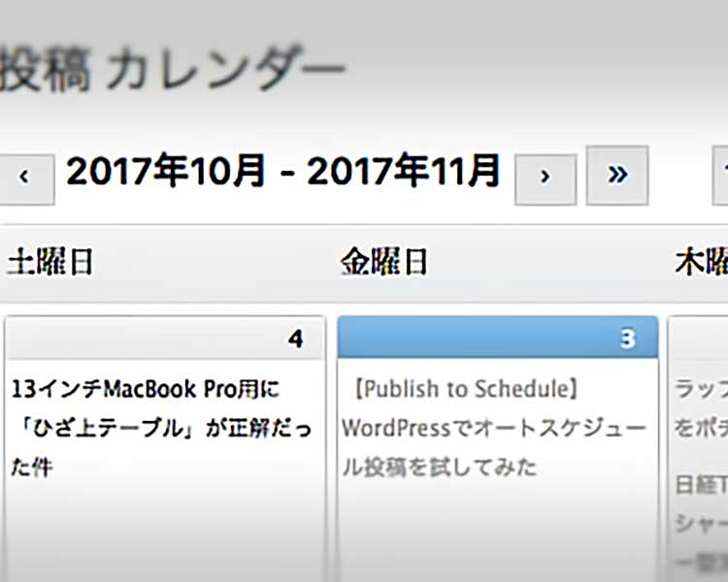The image size is (728, 582).
Task: Click the 投稿 カレンダー page title
Action: point(172,68)
